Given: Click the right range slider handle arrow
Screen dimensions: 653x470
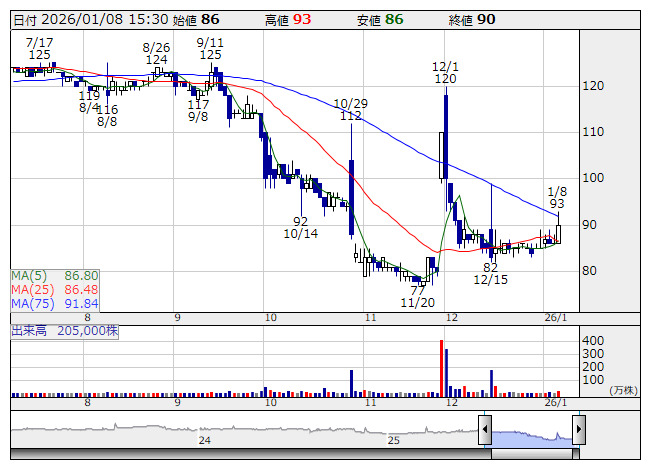Looking at the screenshot, I should pos(579,429).
